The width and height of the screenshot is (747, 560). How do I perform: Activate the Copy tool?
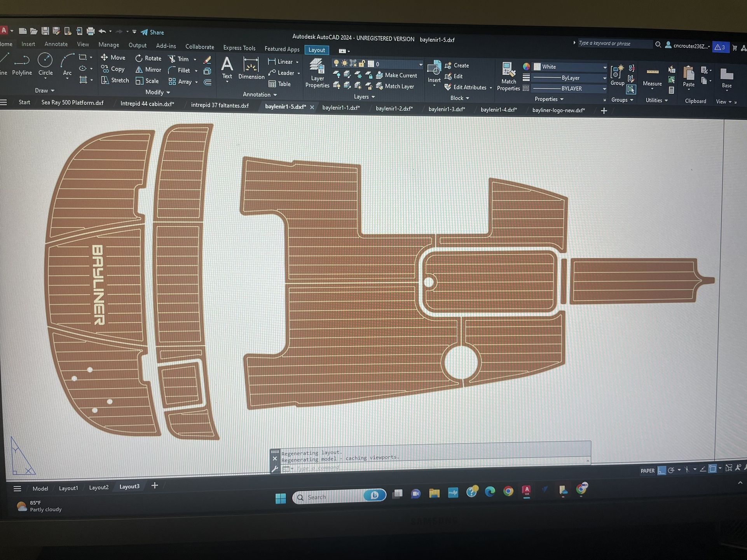(x=113, y=69)
